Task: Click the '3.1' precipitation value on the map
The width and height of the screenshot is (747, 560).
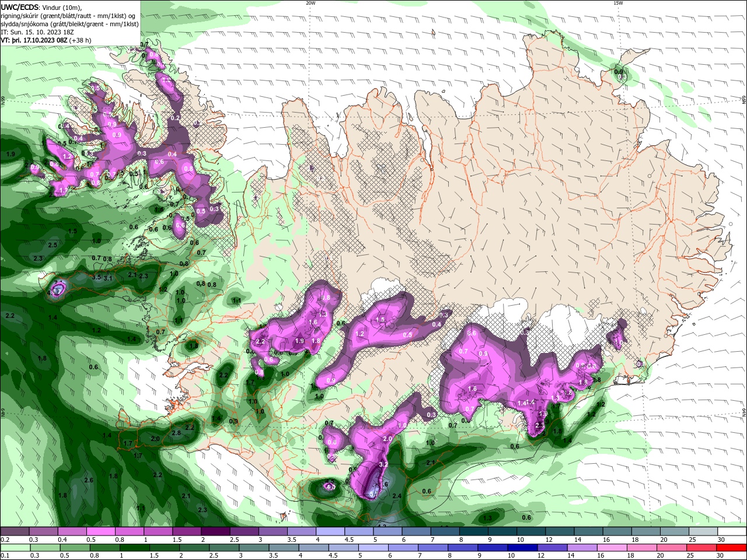Action: click(x=108, y=278)
